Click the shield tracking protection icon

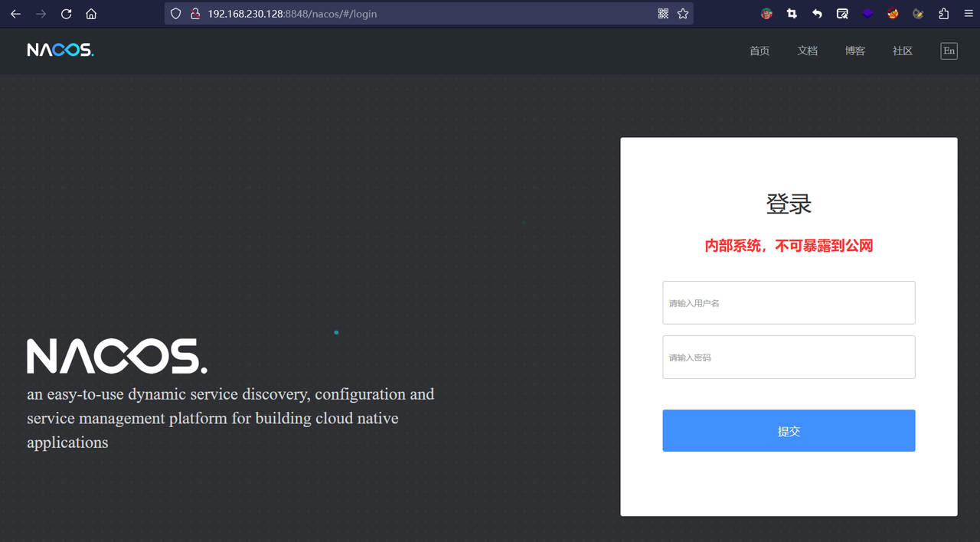coord(175,14)
